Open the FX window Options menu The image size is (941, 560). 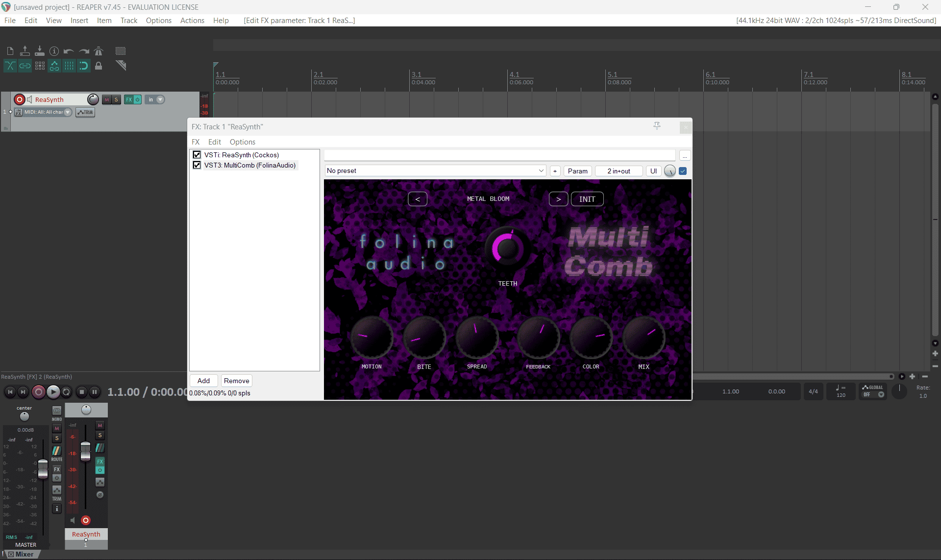[242, 142]
